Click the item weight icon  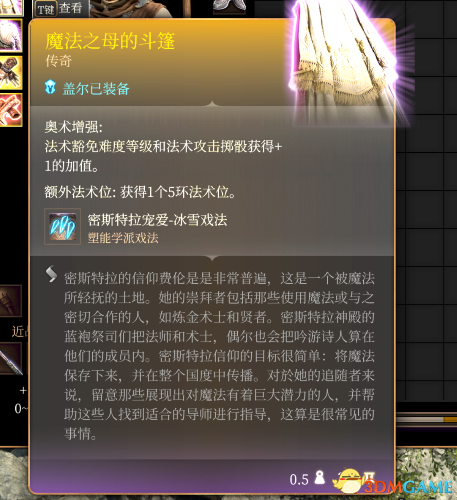coord(320,477)
